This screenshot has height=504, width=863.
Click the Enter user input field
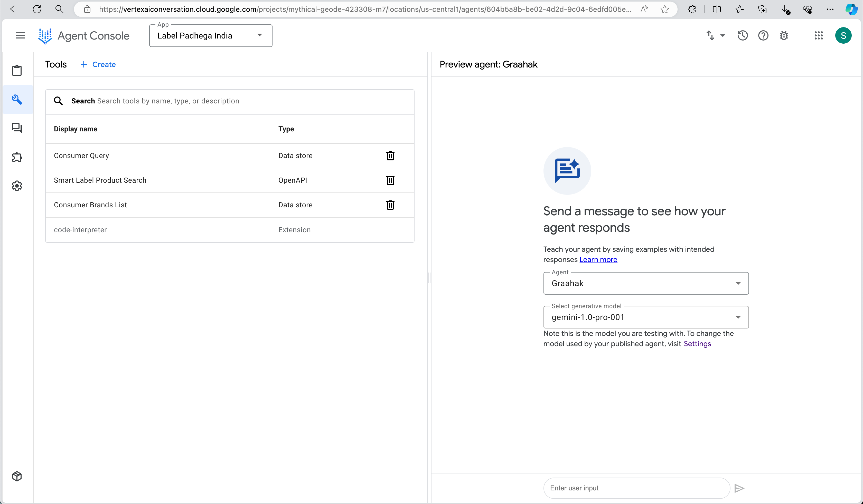click(636, 488)
